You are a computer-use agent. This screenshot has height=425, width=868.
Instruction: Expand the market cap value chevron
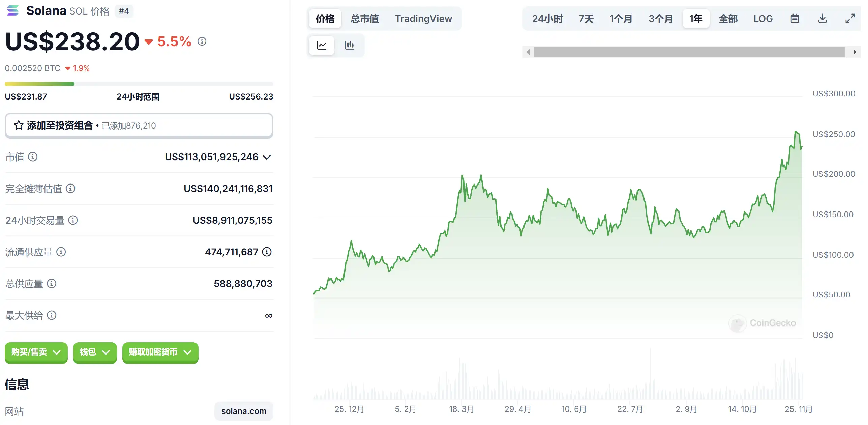click(x=267, y=157)
